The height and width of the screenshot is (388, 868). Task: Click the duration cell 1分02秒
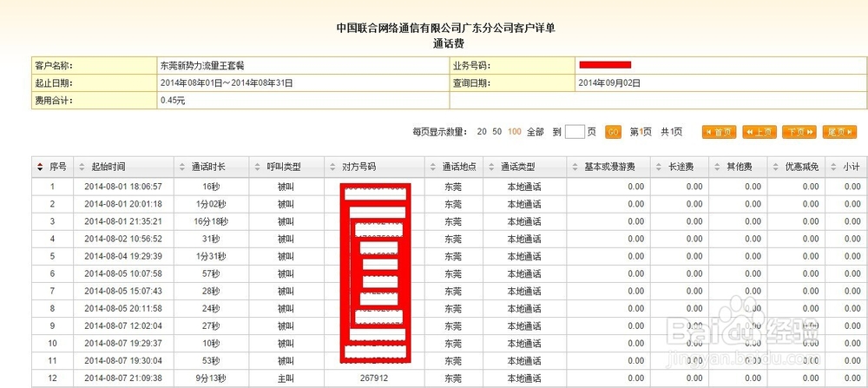[x=212, y=204]
